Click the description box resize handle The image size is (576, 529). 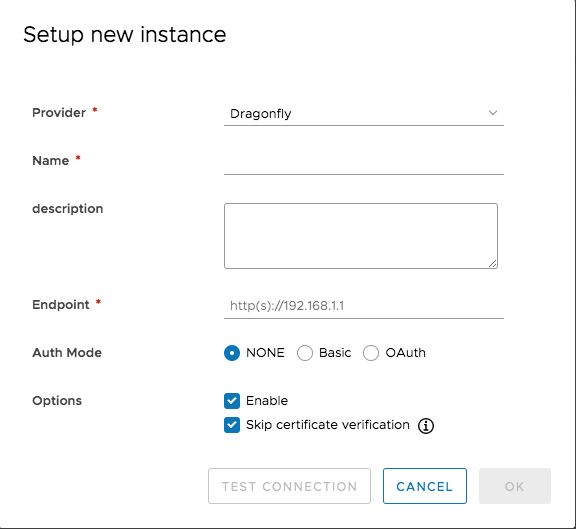[493, 263]
